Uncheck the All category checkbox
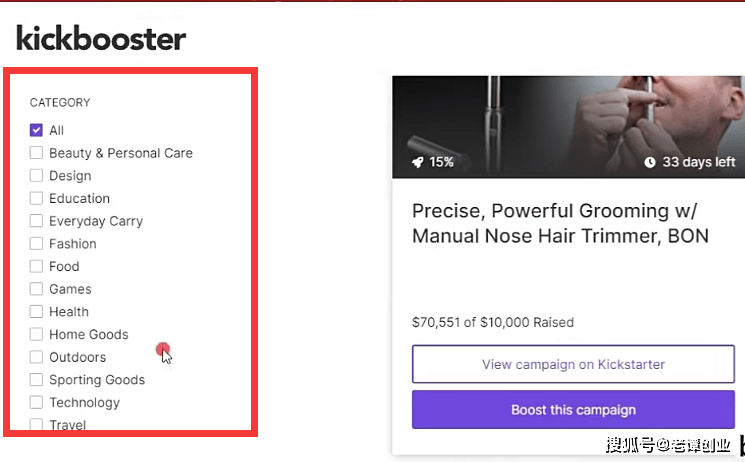745x462 pixels. point(36,130)
